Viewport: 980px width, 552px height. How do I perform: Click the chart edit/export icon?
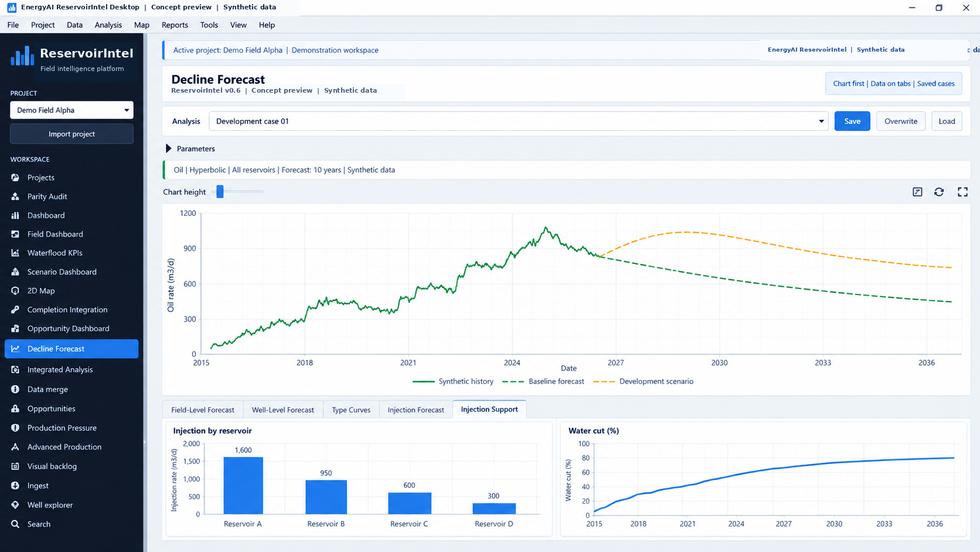pos(917,192)
